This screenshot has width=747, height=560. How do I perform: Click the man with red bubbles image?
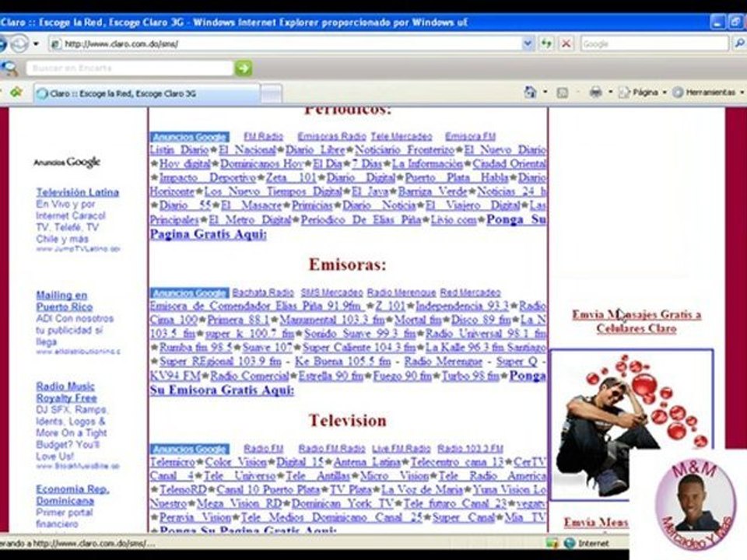tap(632, 425)
